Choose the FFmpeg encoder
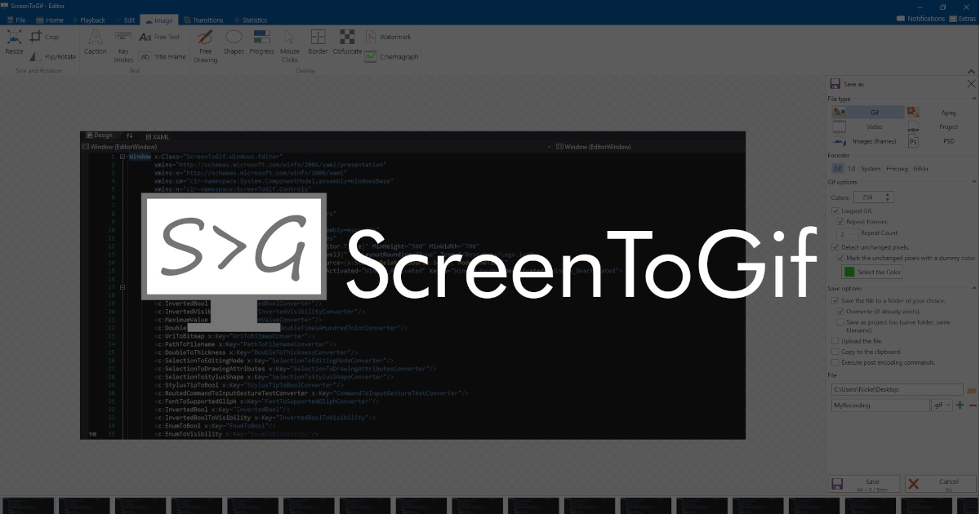The image size is (980, 514). 897,168
